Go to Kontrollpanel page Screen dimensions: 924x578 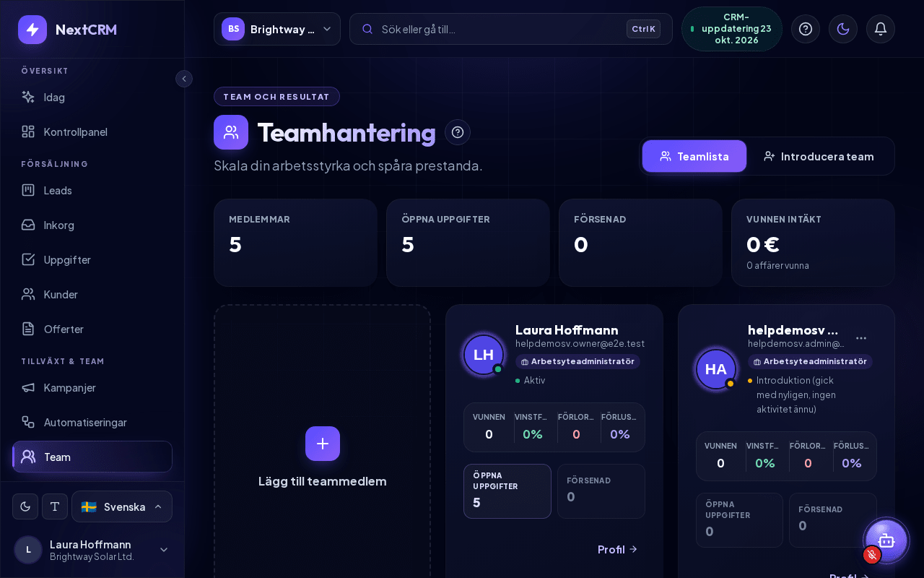pos(92,131)
